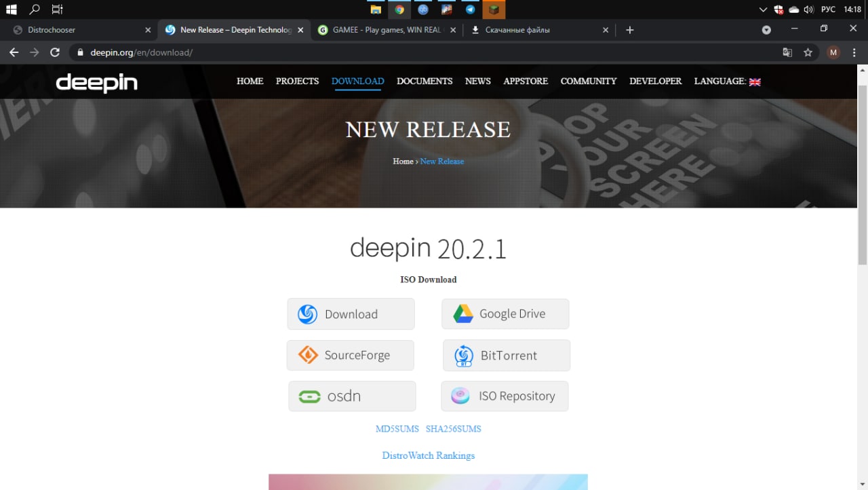Open a new browser tab

[630, 30]
